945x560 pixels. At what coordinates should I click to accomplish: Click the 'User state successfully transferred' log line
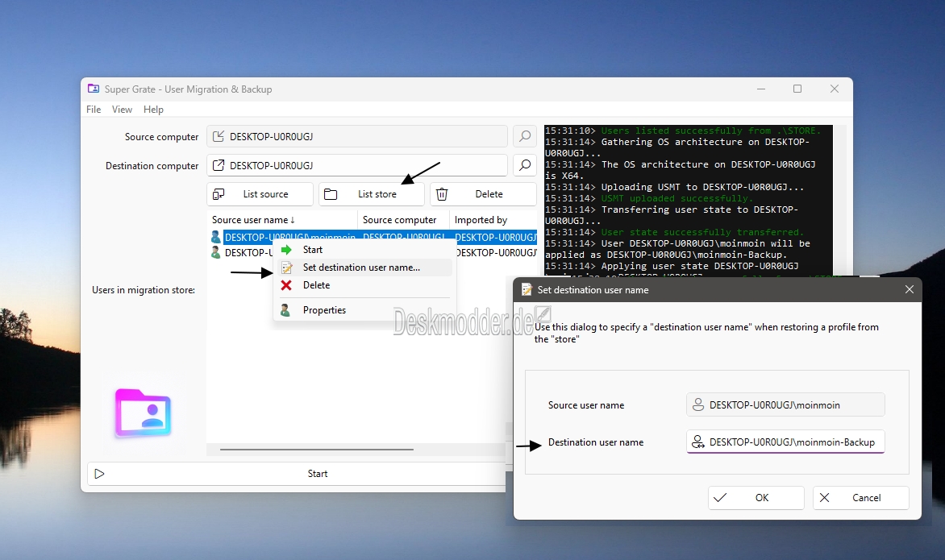[702, 232]
